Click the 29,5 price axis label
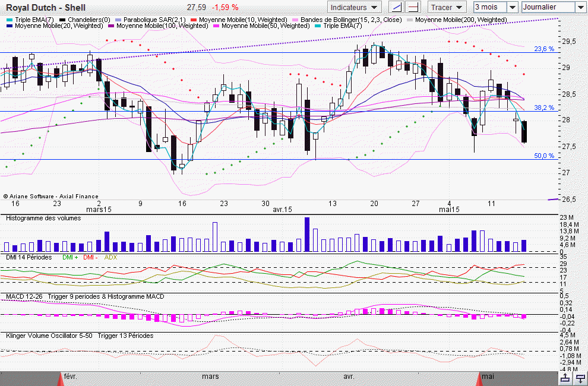This screenshot has width=588, height=386. (569, 41)
